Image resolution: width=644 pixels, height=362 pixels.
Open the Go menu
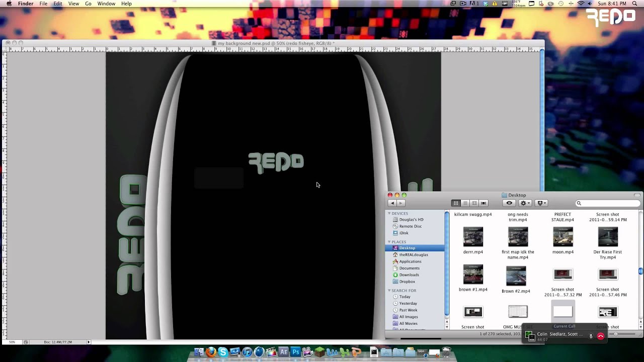[x=88, y=4]
